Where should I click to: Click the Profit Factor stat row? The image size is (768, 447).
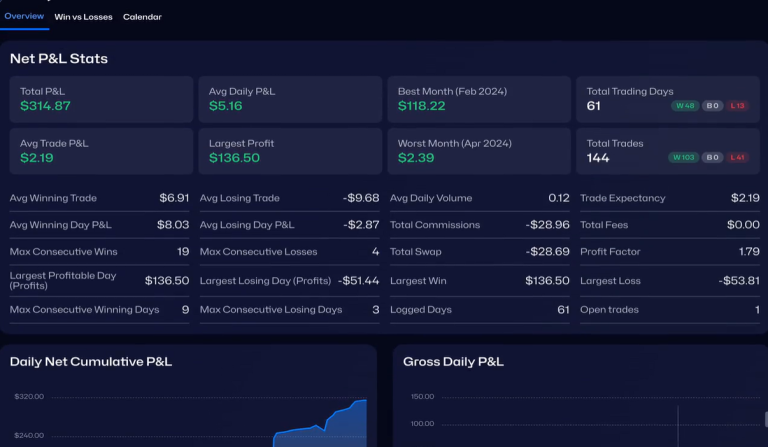[669, 252]
